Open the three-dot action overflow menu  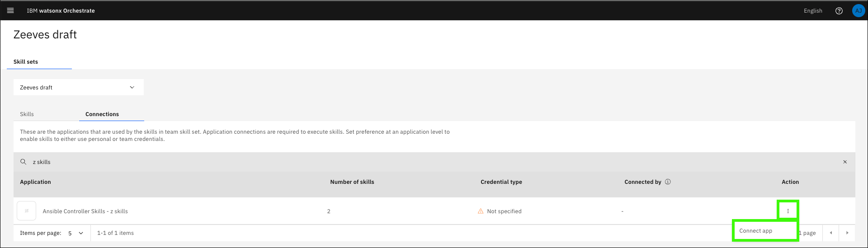click(x=788, y=211)
